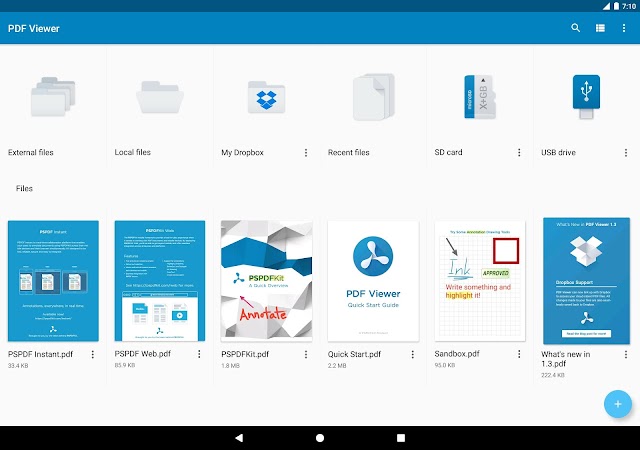Click the 'My Dropbox' label

pyautogui.click(x=242, y=153)
